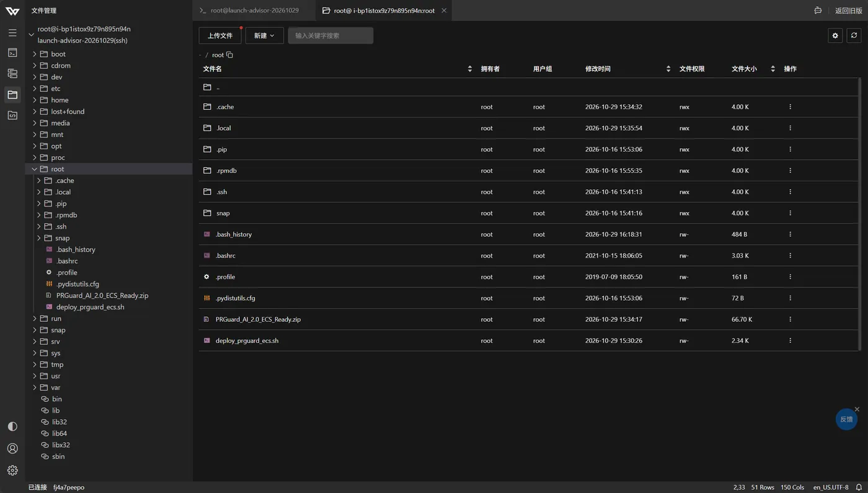Open the message icon near 返回旧版
Viewport: 868px width, 493px height.
pyautogui.click(x=818, y=11)
